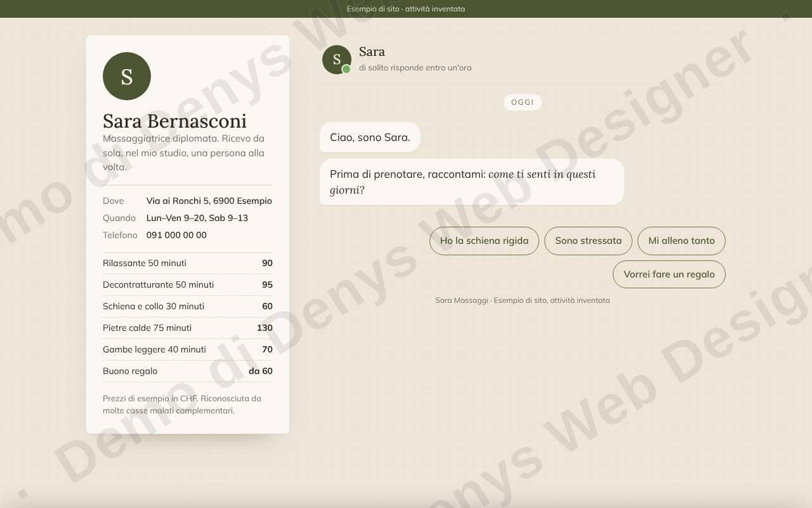The height and width of the screenshot is (508, 812).
Task: Click the 'Schiena e collo 30 minuti' row
Action: click(x=188, y=306)
